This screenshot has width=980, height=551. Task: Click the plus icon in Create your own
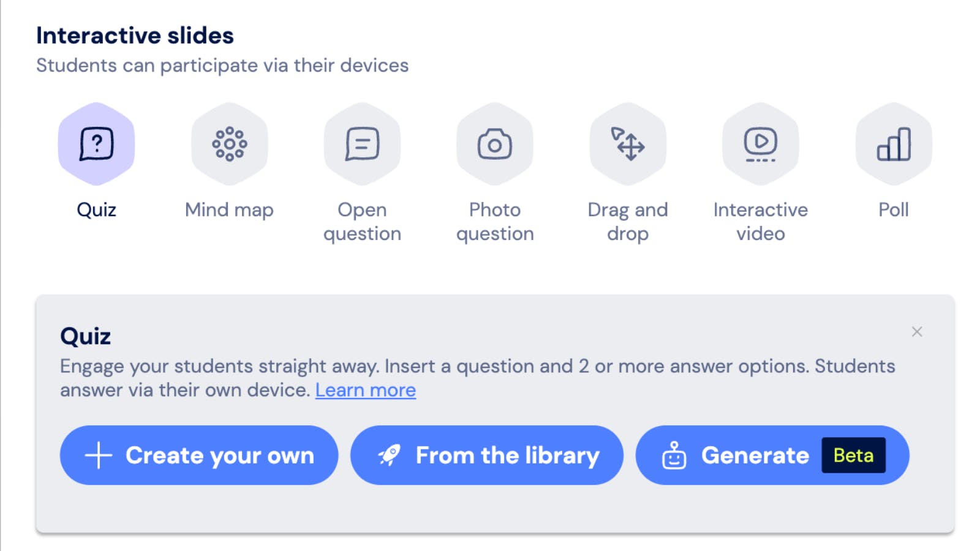(x=99, y=455)
